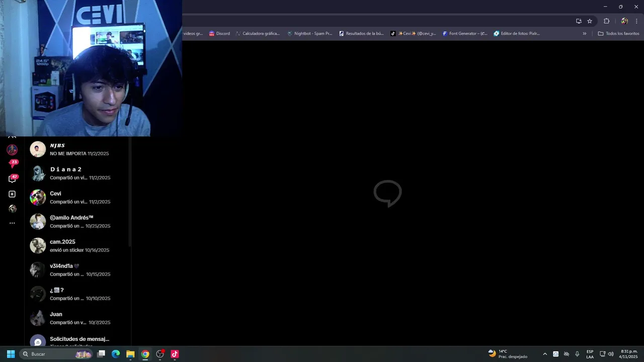644x362 pixels.
Task: Click the message list scrollbar
Action: pyautogui.click(x=130, y=191)
